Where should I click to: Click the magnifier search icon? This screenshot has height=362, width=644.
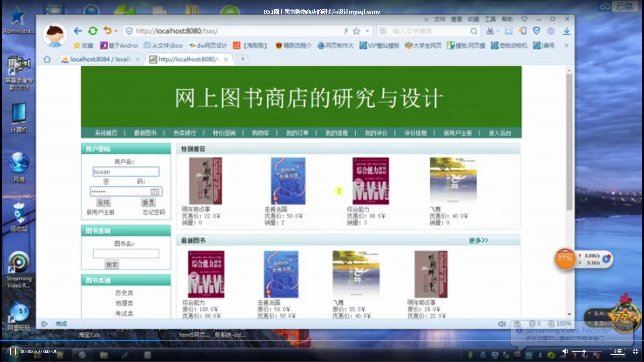click(x=474, y=31)
